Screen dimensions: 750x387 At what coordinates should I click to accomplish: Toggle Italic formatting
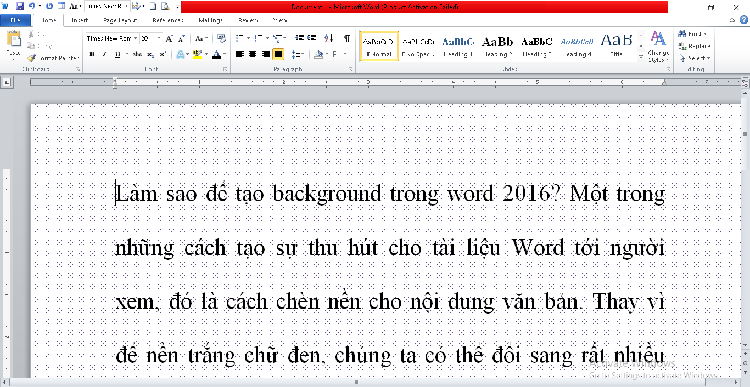click(104, 54)
